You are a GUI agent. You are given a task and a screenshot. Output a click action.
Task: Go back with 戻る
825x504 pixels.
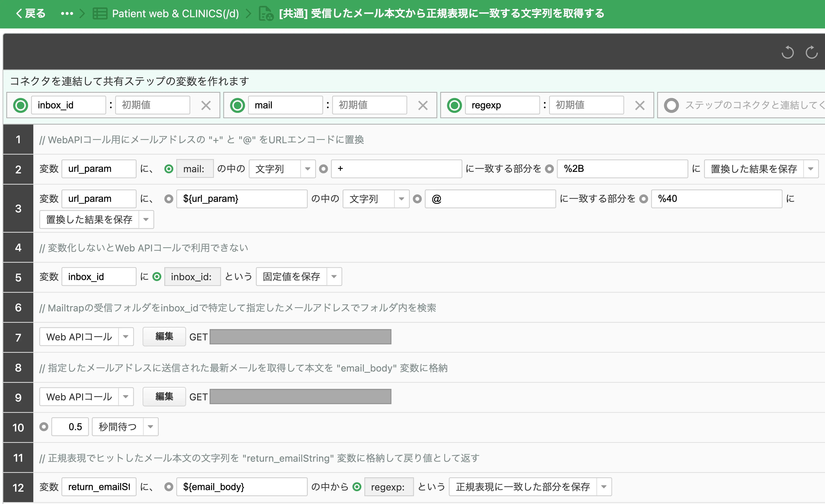[x=31, y=13]
